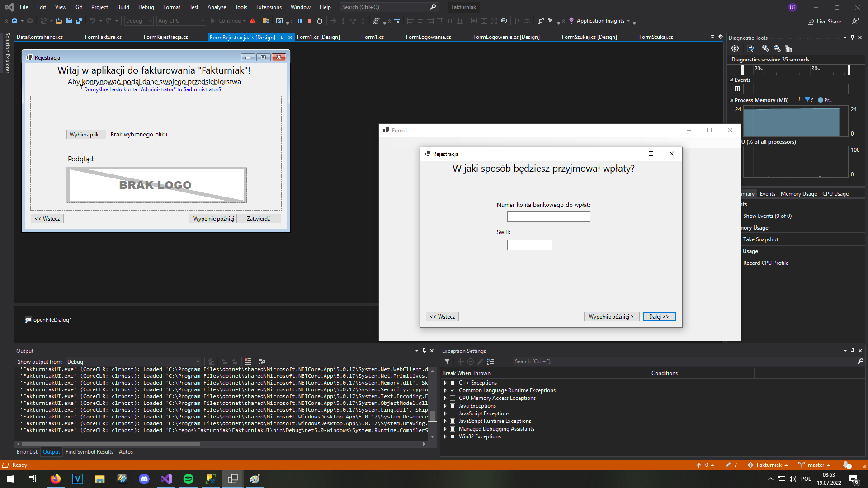The height and width of the screenshot is (488, 868).
Task: Click Zatwierdź button in designer form
Action: [258, 219]
